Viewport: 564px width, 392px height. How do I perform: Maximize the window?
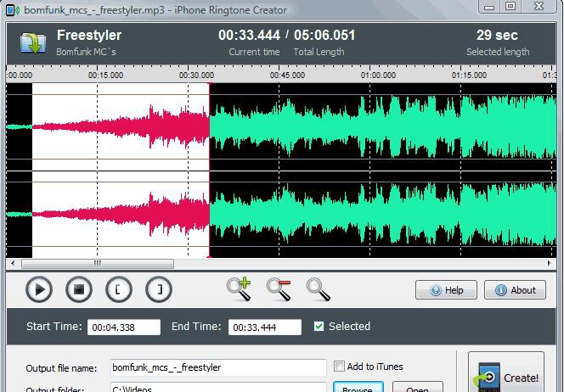(510, 6)
